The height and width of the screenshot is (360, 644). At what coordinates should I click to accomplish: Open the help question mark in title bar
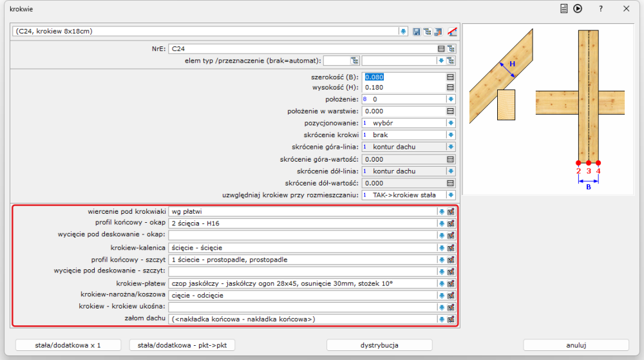click(x=600, y=9)
